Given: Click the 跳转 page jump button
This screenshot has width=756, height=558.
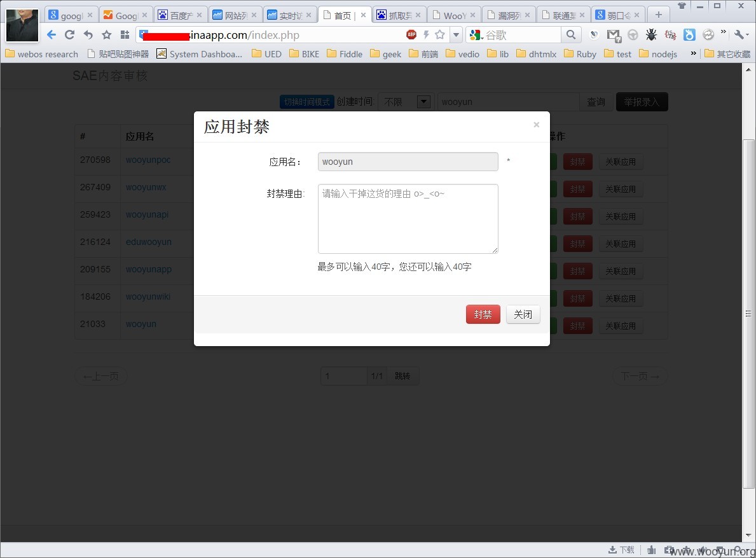Looking at the screenshot, I should pos(402,376).
